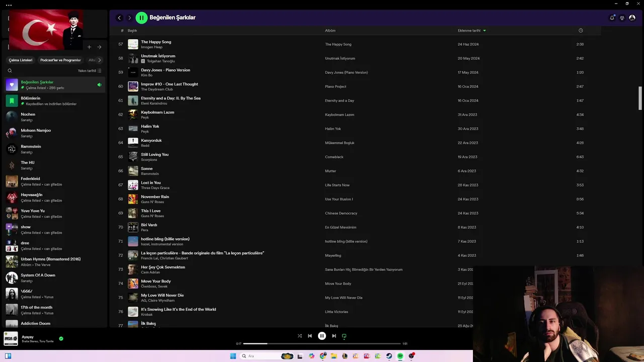
Task: Open the artist link Three Days Grace
Action: 155,188
